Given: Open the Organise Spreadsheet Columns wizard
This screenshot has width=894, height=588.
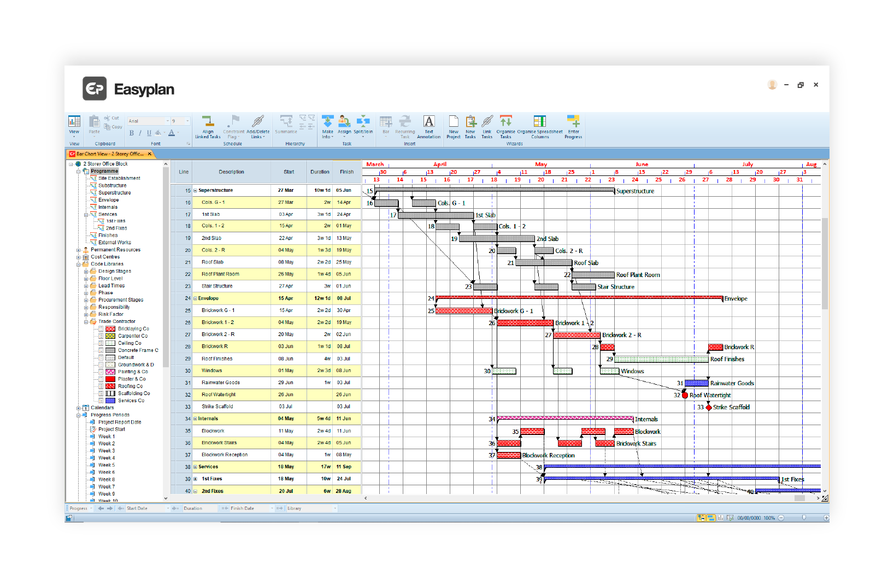Looking at the screenshot, I should point(540,126).
